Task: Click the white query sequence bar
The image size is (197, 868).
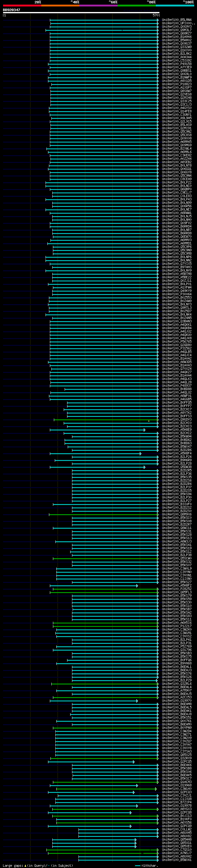Action: 81,12
